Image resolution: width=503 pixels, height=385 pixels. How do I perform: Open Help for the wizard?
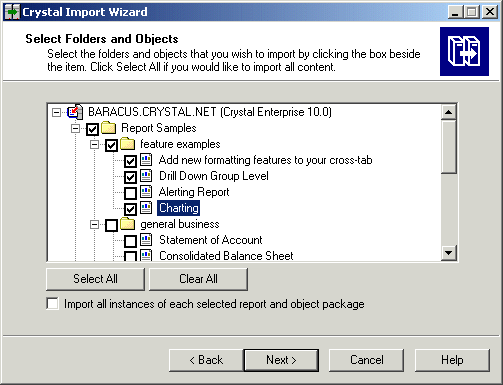pos(452,360)
